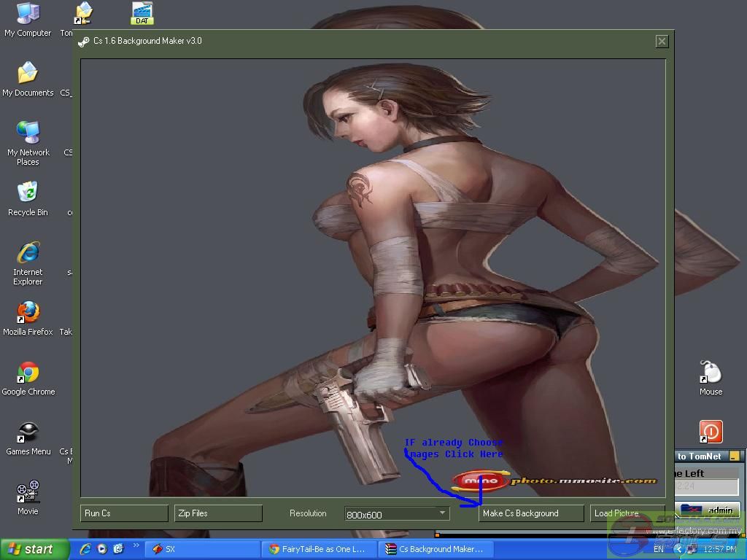Click the Steam logo in the title bar
The height and width of the screenshot is (560, 747).
(85, 42)
